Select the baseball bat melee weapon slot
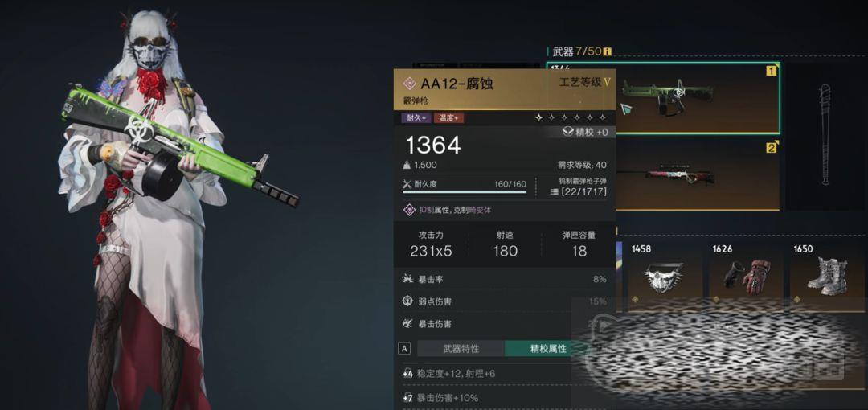 (825, 136)
